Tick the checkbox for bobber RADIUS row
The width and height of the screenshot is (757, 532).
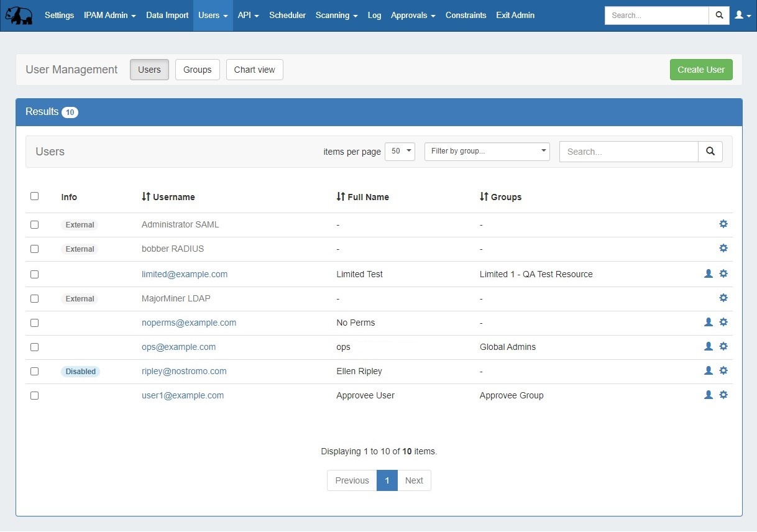(35, 249)
